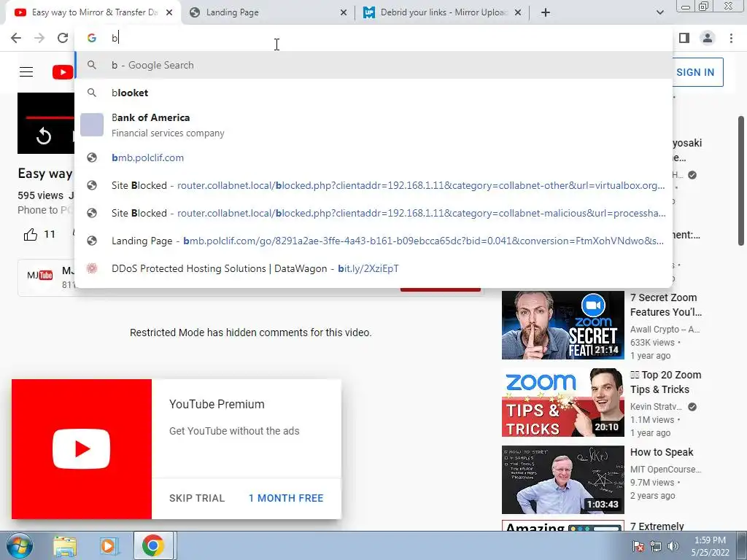Open 7 Secret Zoom Features thumbnail

click(x=562, y=325)
